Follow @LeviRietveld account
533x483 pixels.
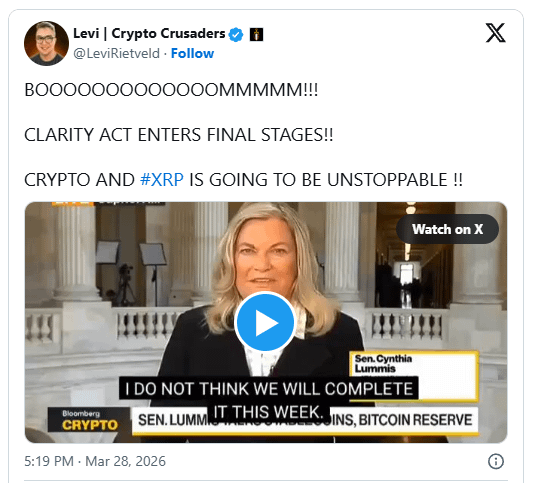pyautogui.click(x=192, y=54)
